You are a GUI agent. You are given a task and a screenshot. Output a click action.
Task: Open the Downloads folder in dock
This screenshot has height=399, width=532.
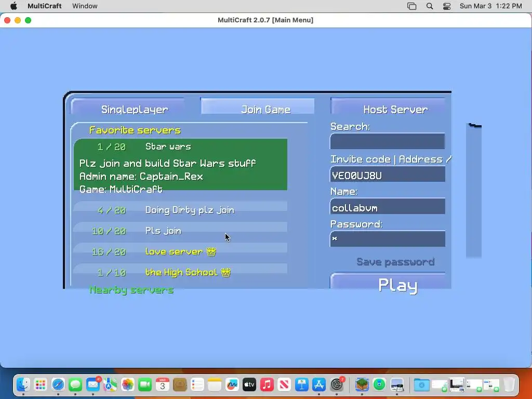422,384
